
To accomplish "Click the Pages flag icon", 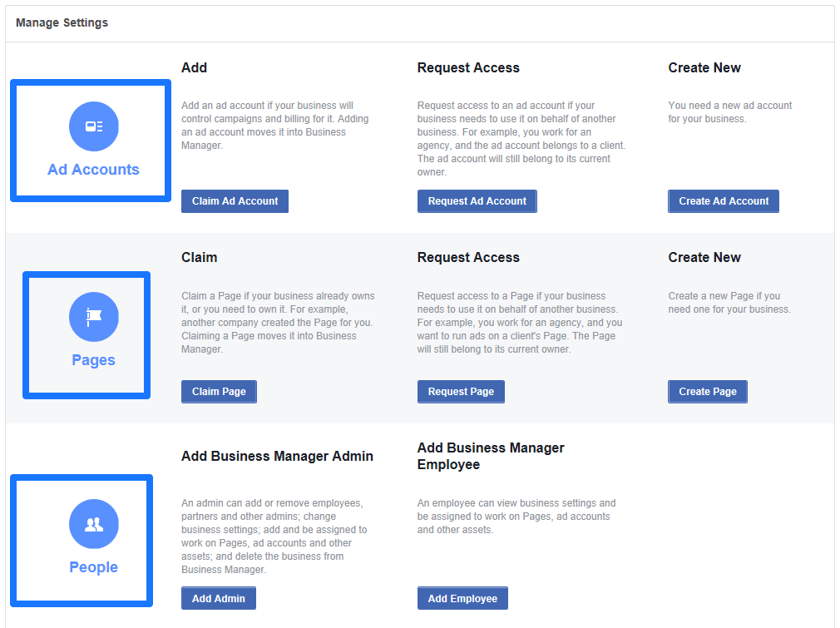I will tap(94, 317).
